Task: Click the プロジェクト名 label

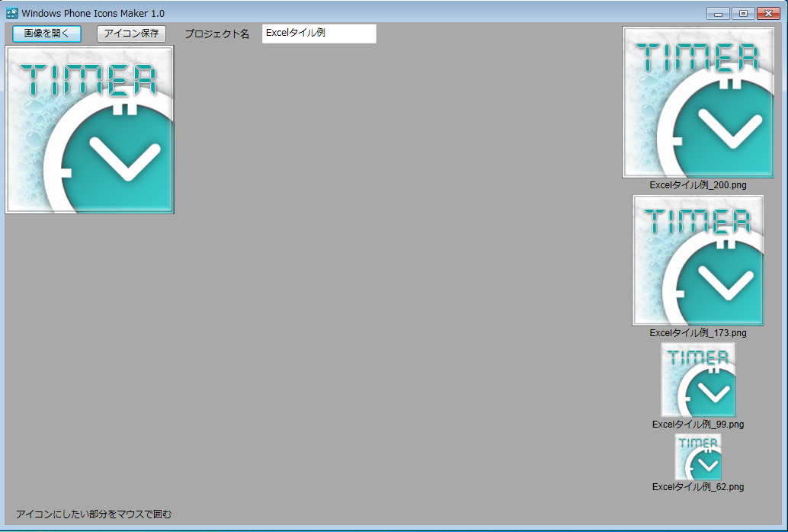Action: [217, 34]
